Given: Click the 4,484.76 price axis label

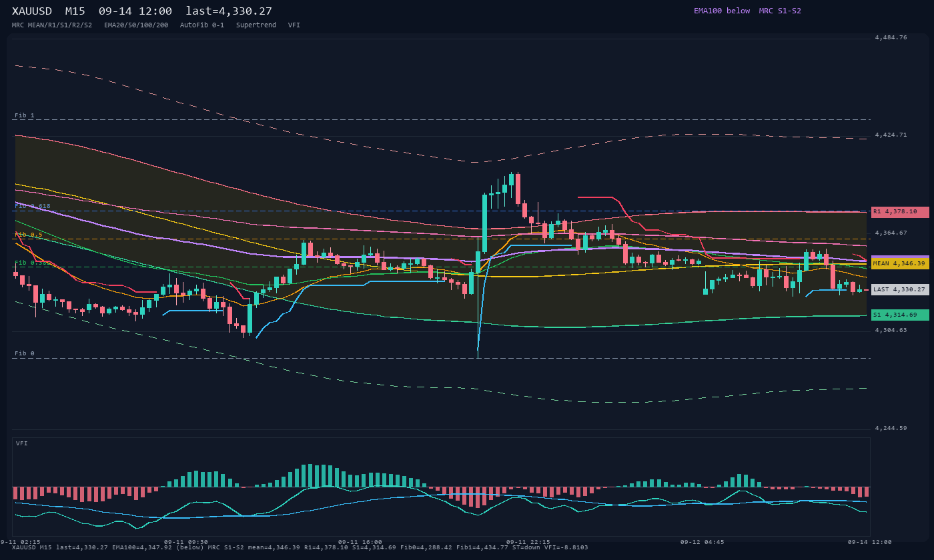Looking at the screenshot, I should pos(891,38).
